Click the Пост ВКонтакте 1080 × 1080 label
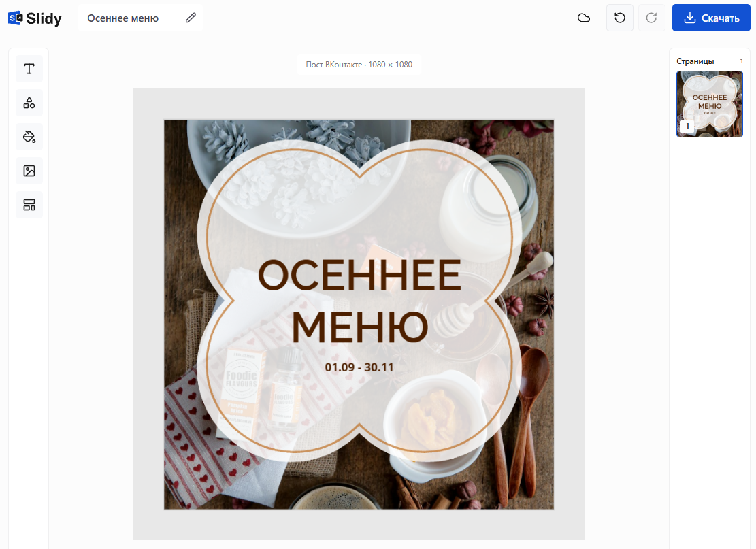This screenshot has height=549, width=756. (x=359, y=65)
